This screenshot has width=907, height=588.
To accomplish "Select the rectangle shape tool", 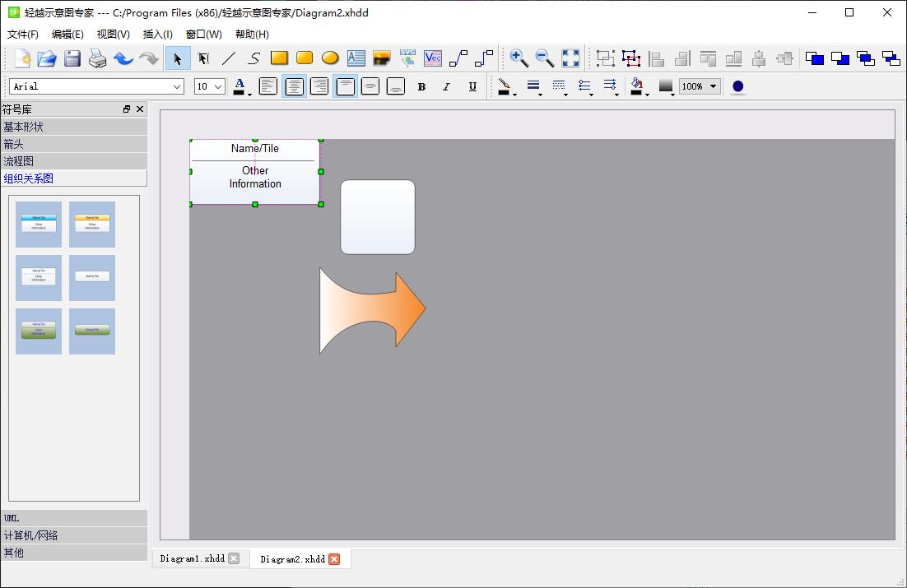I will 279,58.
